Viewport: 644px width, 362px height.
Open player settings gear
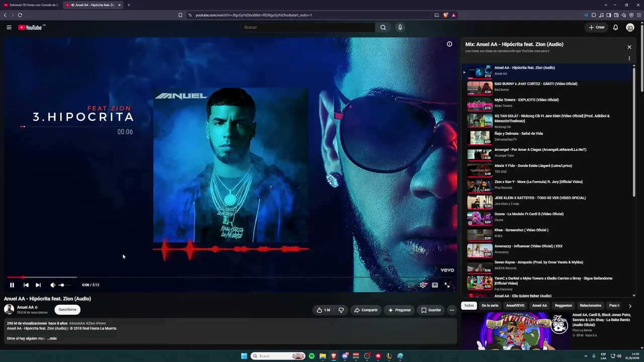423,285
